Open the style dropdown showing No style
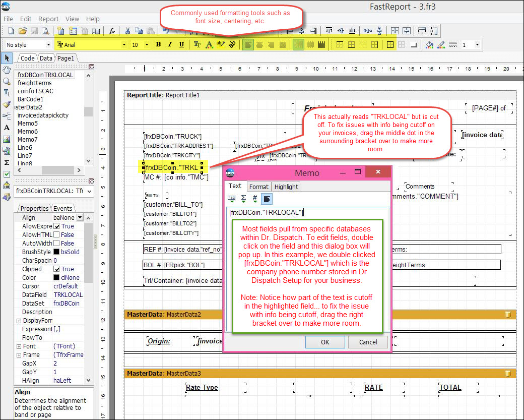524x420 pixels. coord(48,44)
